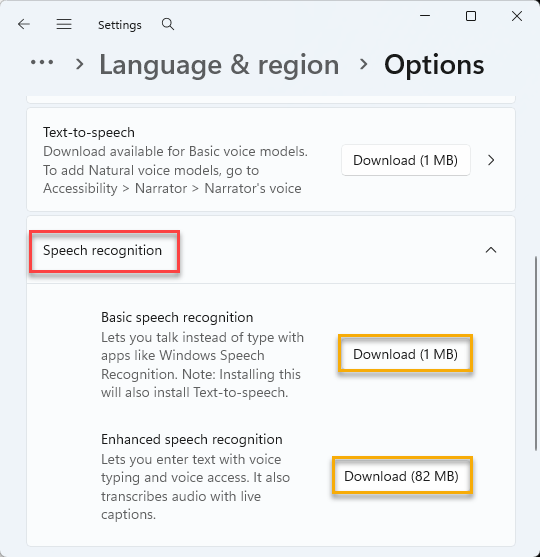Viewport: 540px width, 557px height.
Task: Click the vertical scrollbar thumb
Action: 536,353
